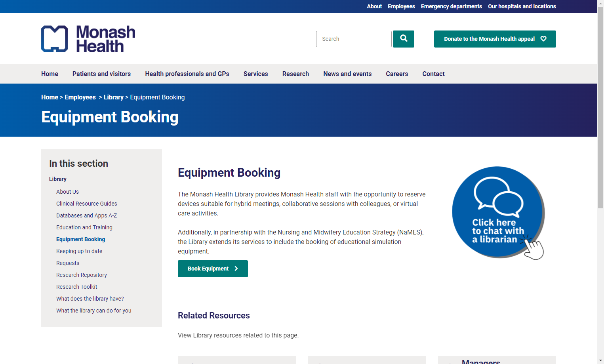Click the Monash Health logo
604x364 pixels.
click(x=88, y=39)
